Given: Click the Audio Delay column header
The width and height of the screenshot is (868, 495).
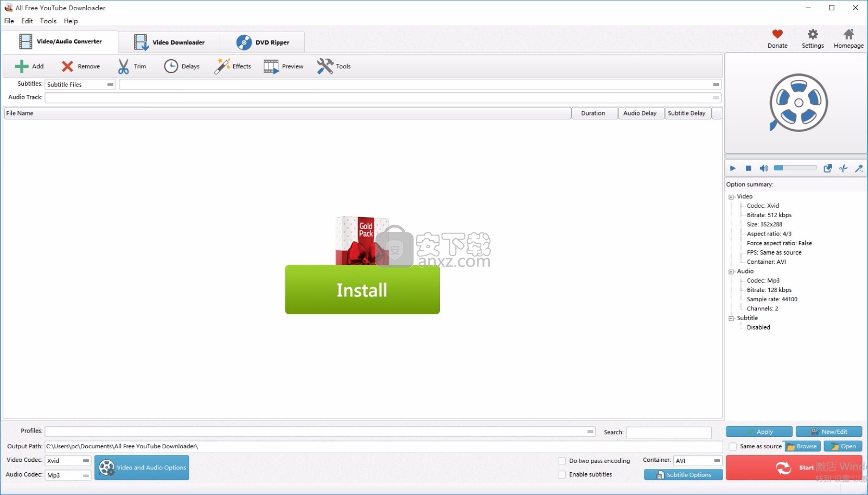Looking at the screenshot, I should (641, 113).
